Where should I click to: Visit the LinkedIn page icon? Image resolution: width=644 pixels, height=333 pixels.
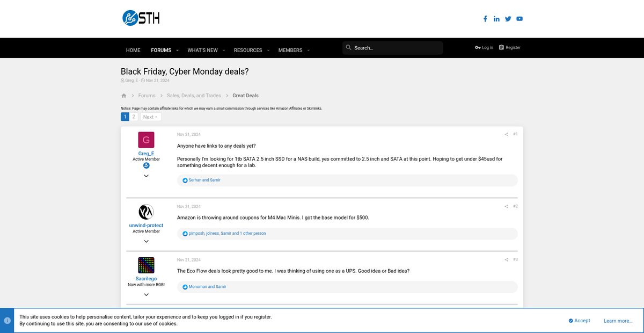click(496, 19)
